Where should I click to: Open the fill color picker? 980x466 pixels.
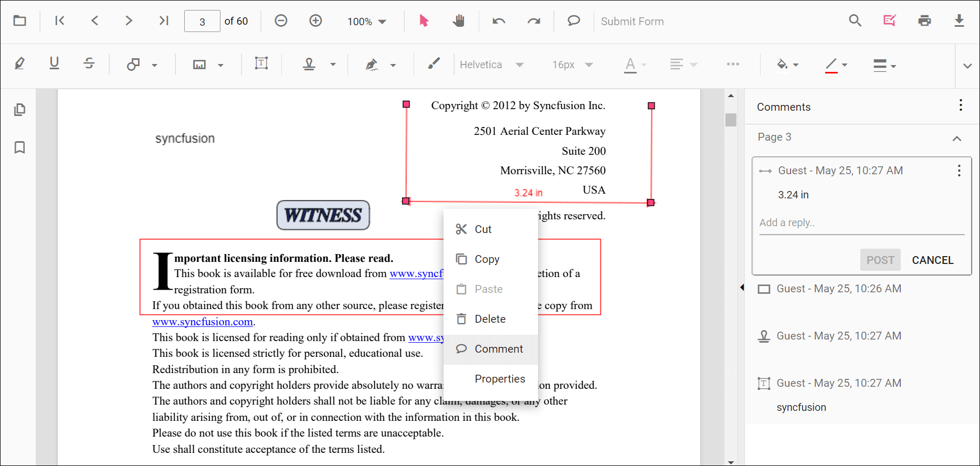(x=787, y=65)
